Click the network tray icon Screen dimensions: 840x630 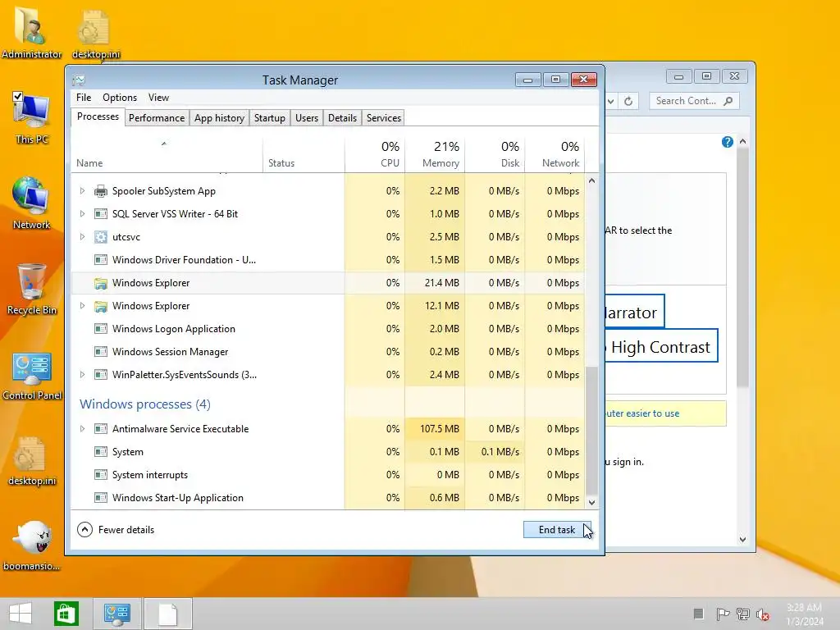coord(743,614)
